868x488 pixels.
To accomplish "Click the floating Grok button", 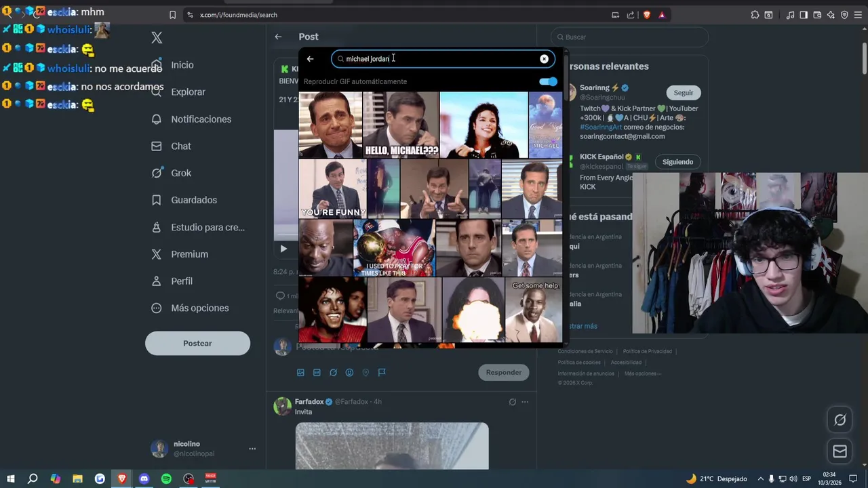I will point(840,420).
